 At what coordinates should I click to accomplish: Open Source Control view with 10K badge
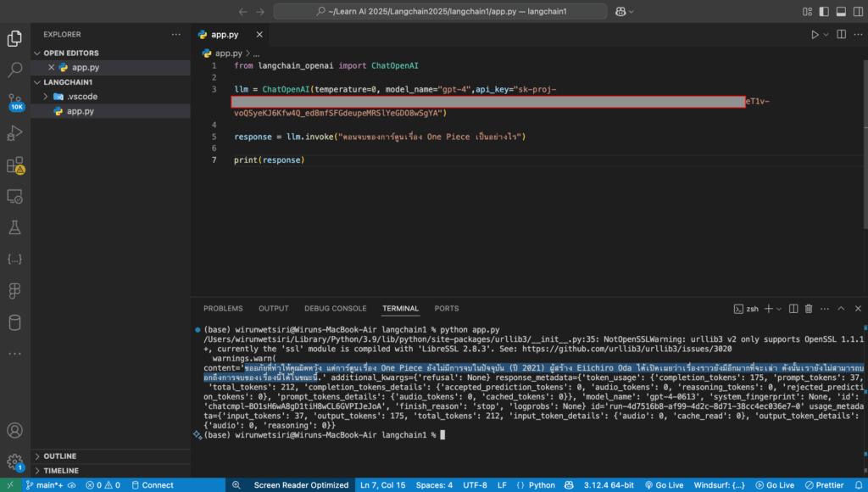coord(14,102)
